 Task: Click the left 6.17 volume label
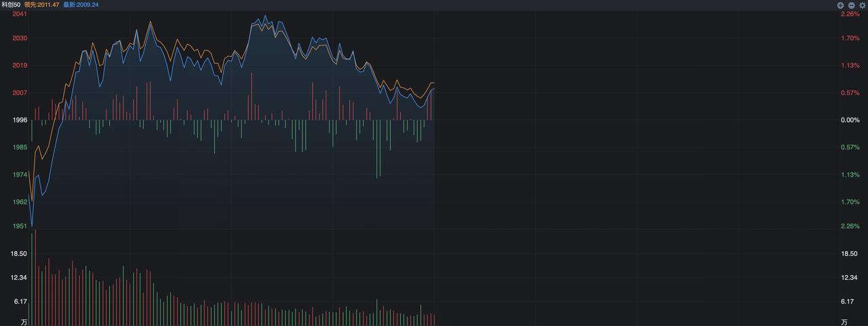tap(20, 301)
